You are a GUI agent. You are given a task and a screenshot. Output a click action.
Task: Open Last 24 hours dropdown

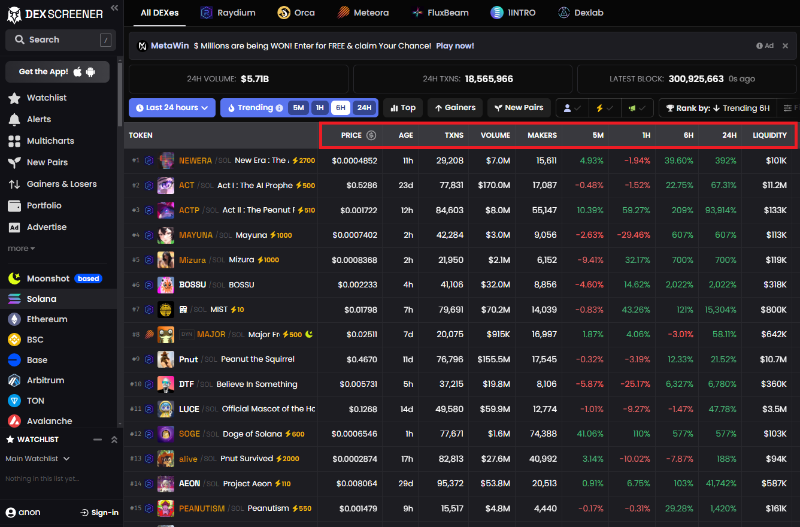(x=172, y=108)
